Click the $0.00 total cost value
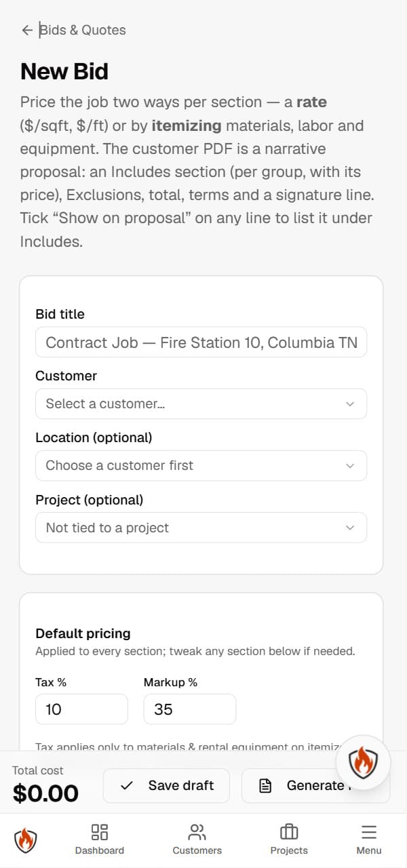 (45, 793)
